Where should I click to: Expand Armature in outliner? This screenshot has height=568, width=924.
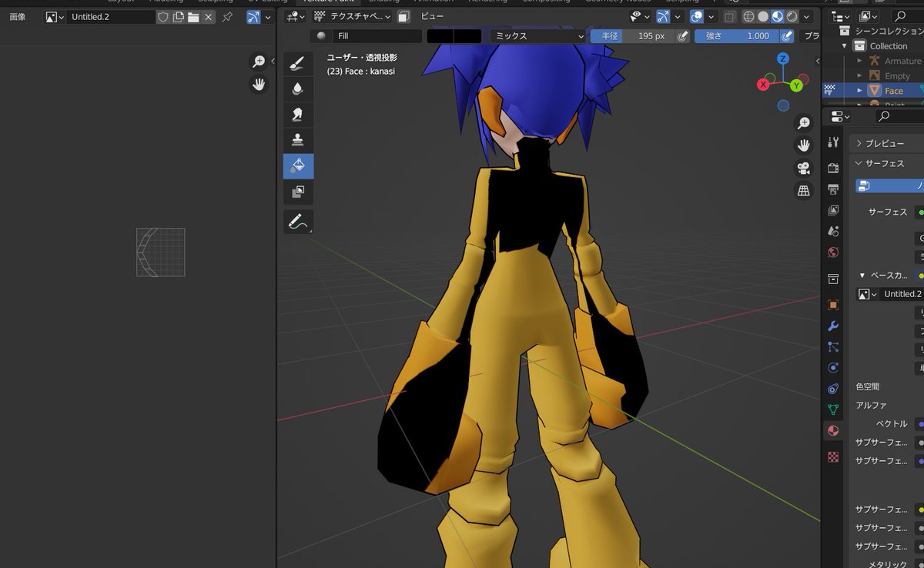859,61
